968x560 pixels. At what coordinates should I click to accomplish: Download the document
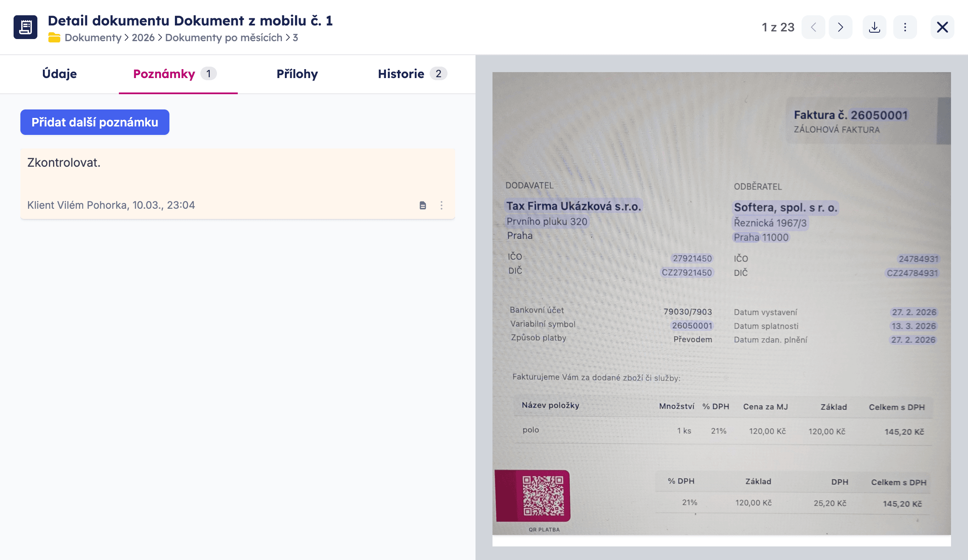[874, 27]
